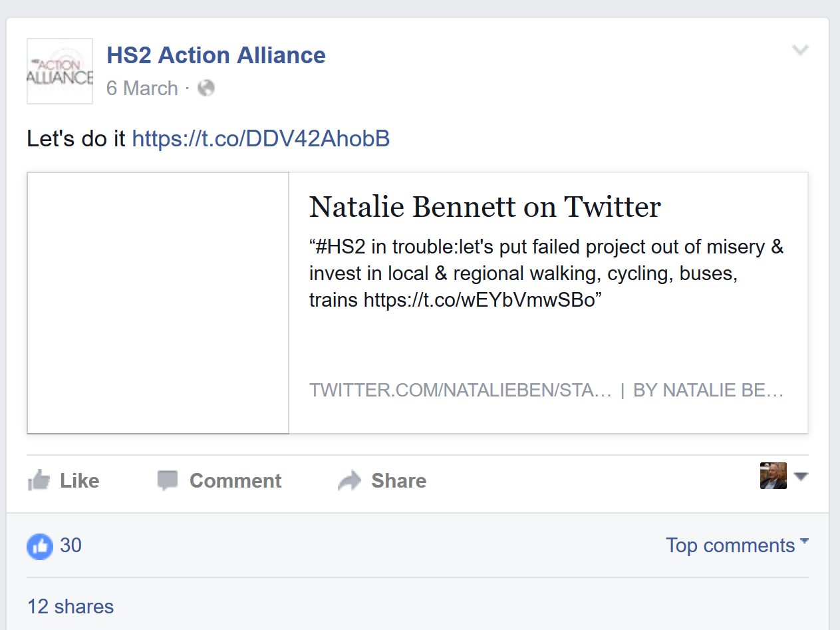Screen dimensions: 840x630
Task: Click the Comment speech bubble icon
Action: coord(167,480)
